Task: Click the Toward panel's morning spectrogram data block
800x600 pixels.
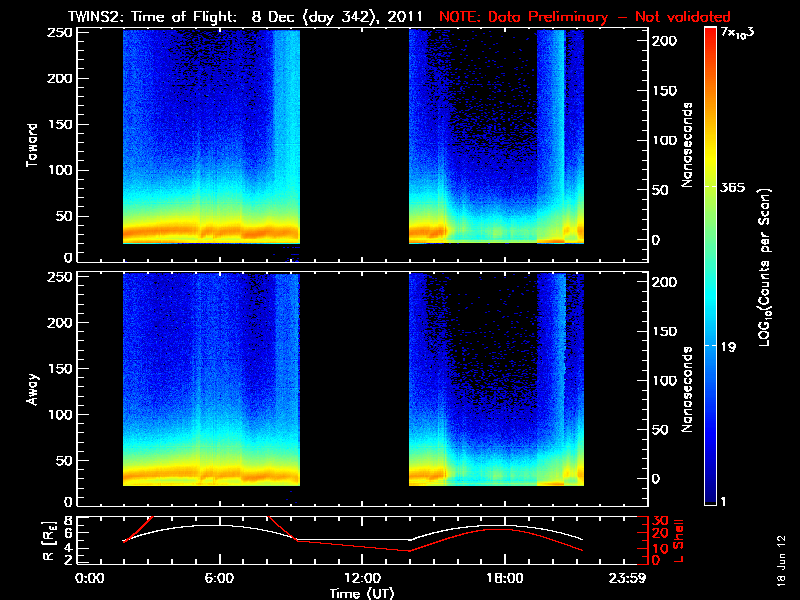Action: click(x=211, y=137)
